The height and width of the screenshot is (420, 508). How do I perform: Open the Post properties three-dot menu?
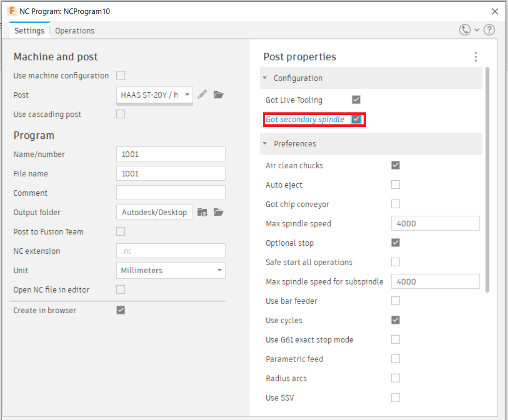point(476,57)
